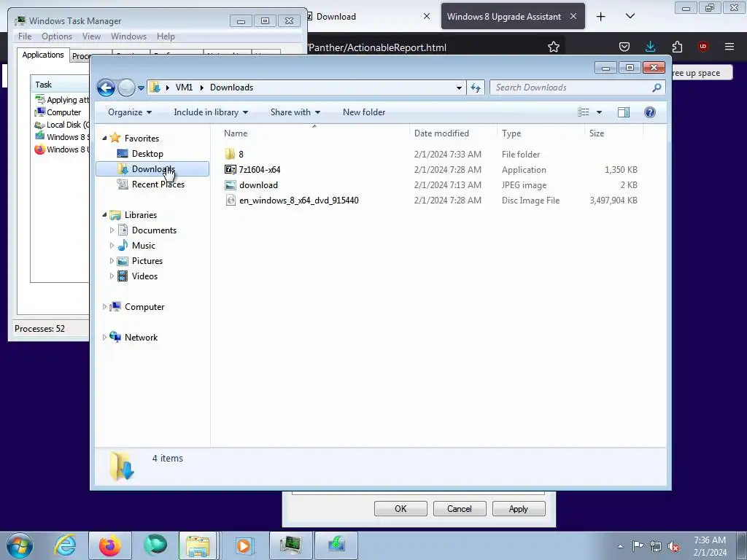Open the Pocket save icon

pyautogui.click(x=624, y=47)
